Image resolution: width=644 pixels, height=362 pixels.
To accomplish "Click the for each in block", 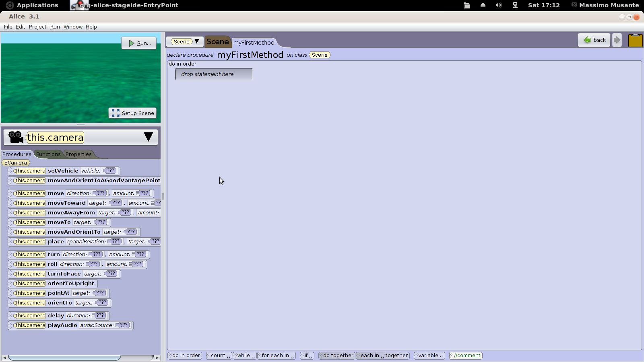I will pyautogui.click(x=277, y=356).
